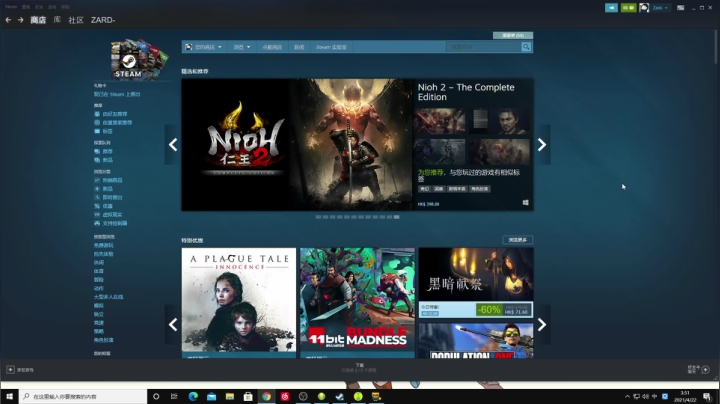Open Google Chrome from taskbar
Screen dimensions: 720x404
coord(266,396)
